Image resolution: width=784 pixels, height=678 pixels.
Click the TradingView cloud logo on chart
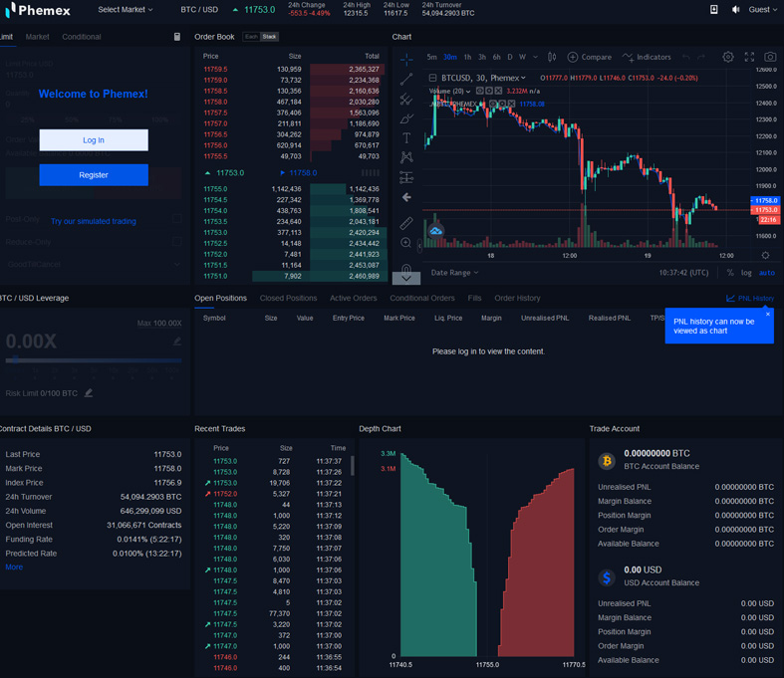coord(436,231)
